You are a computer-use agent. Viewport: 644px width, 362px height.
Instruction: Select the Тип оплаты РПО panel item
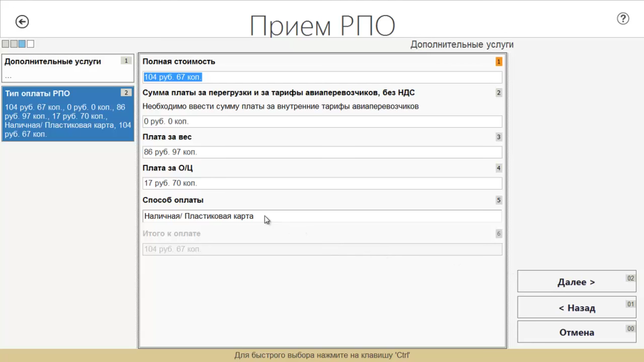pos(68,113)
